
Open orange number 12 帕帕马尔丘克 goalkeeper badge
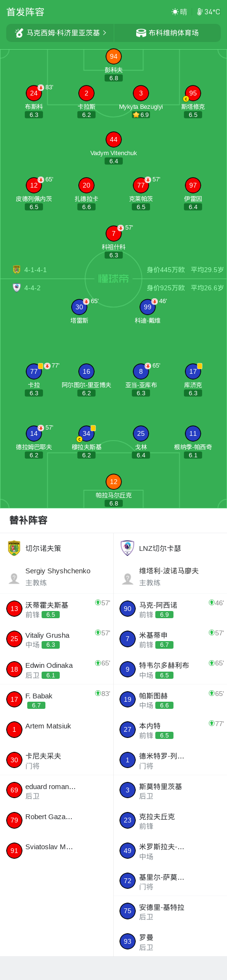[x=114, y=482]
